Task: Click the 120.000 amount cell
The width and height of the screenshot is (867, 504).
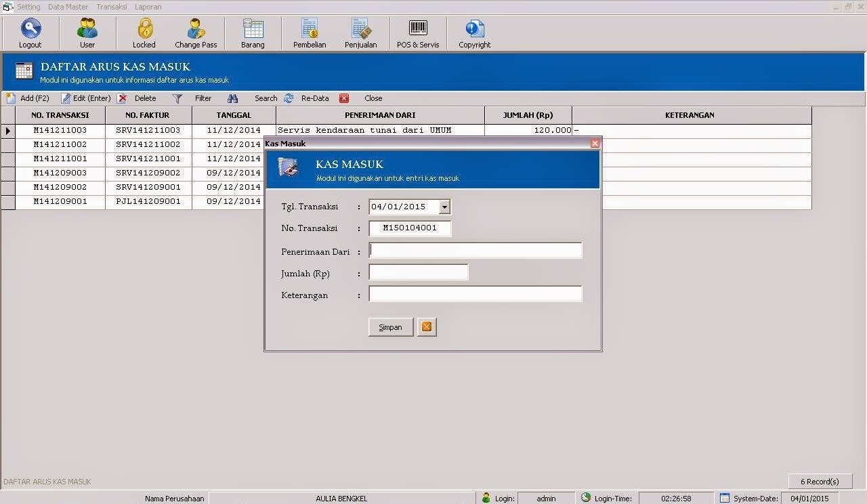Action: click(x=528, y=131)
